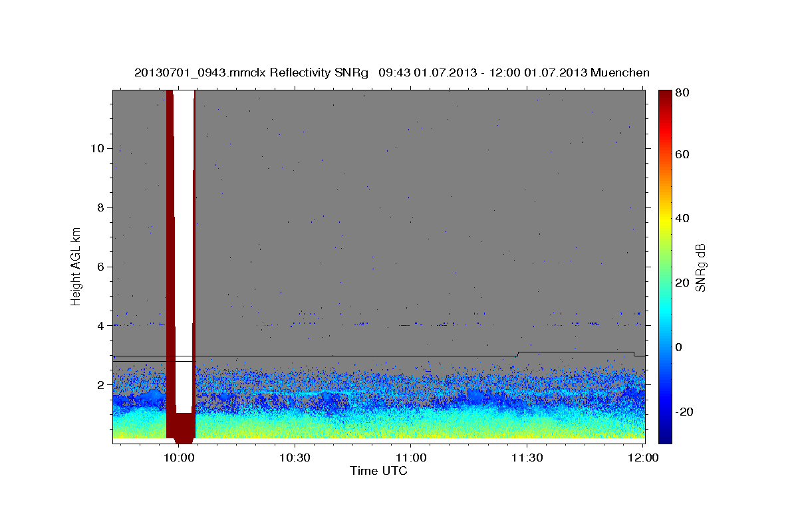Image resolution: width=798 pixels, height=532 pixels.
Task: Click the 11:30 time tick label
Action: pos(527,458)
